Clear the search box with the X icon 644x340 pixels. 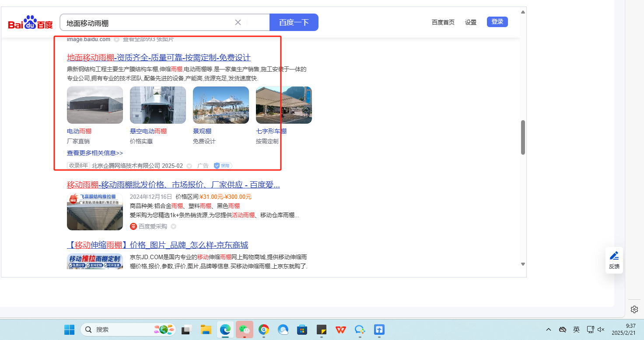[x=238, y=22]
